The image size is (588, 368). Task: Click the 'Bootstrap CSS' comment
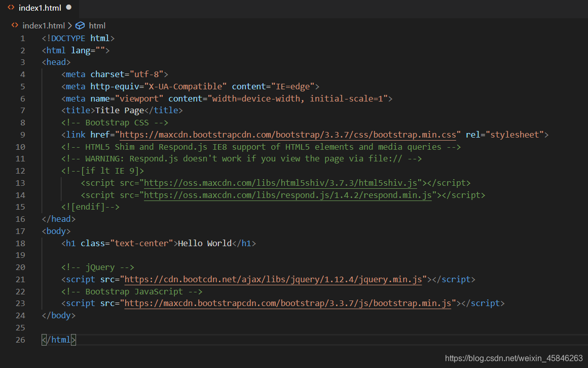click(115, 123)
